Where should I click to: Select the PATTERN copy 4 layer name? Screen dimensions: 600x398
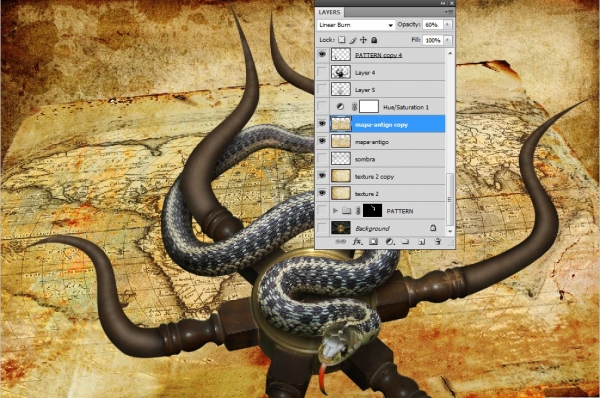click(378, 55)
